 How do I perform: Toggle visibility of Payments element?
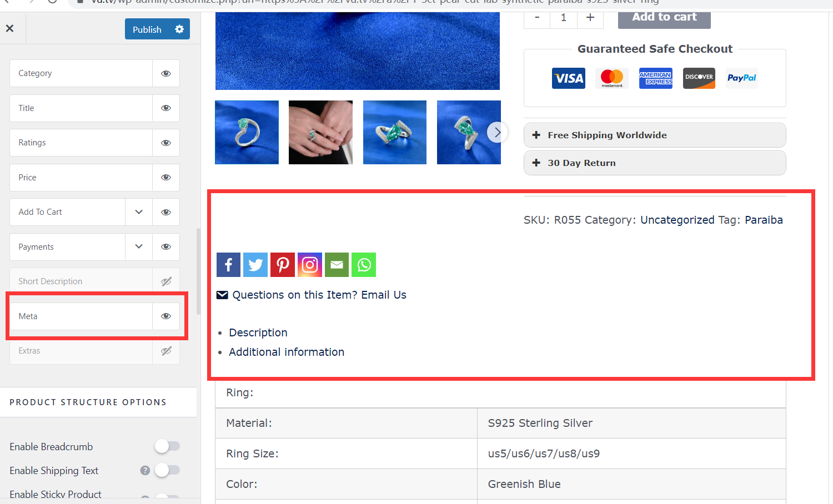coord(166,247)
